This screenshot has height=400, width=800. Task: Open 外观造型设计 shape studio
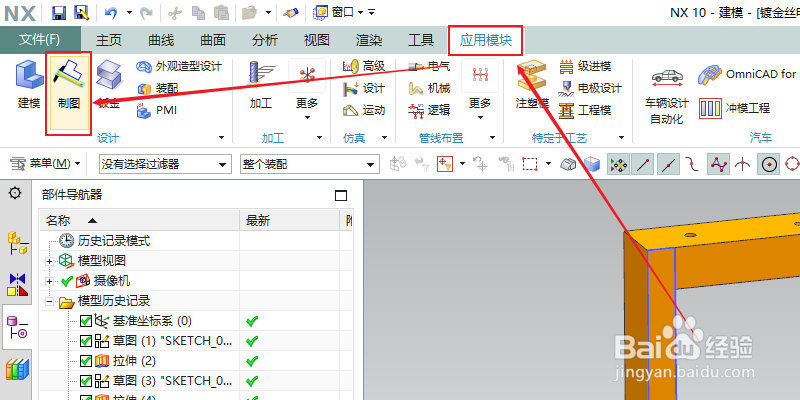pyautogui.click(x=180, y=66)
